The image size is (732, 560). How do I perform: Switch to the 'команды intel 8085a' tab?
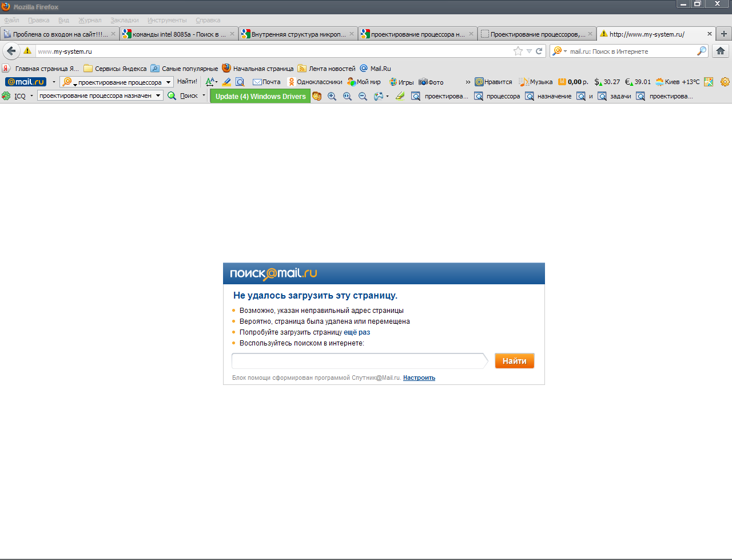[x=178, y=34]
